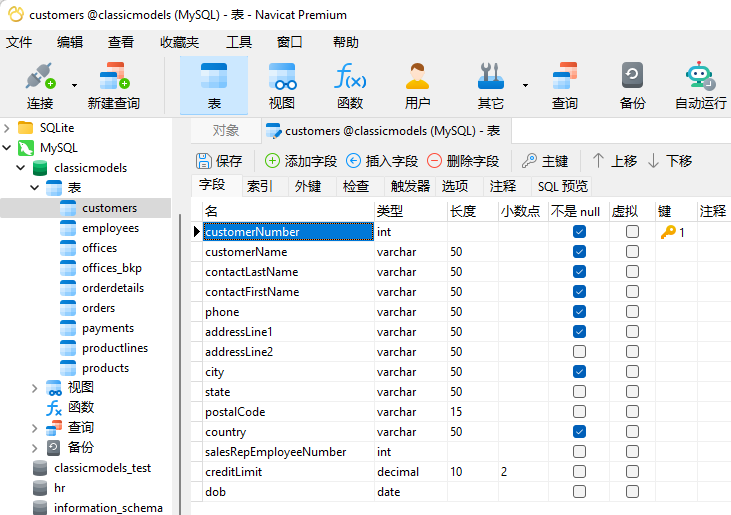Click the Primary Key (主键) key icon

[529, 161]
